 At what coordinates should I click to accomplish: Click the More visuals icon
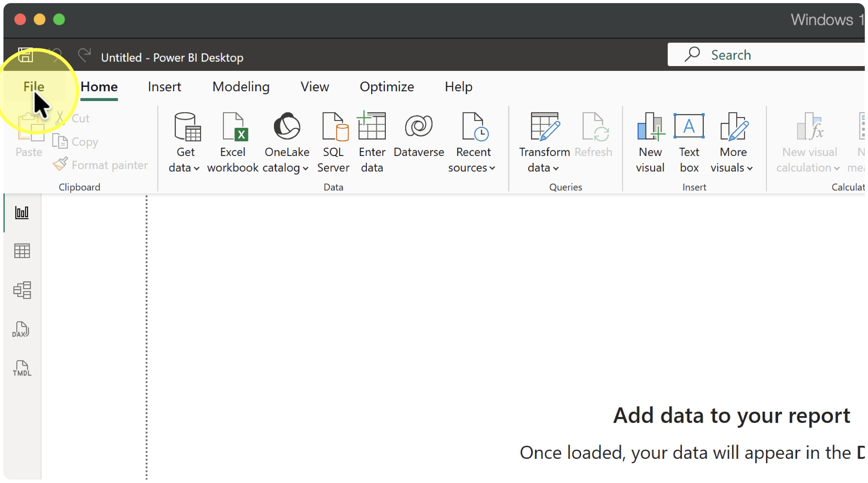click(734, 126)
